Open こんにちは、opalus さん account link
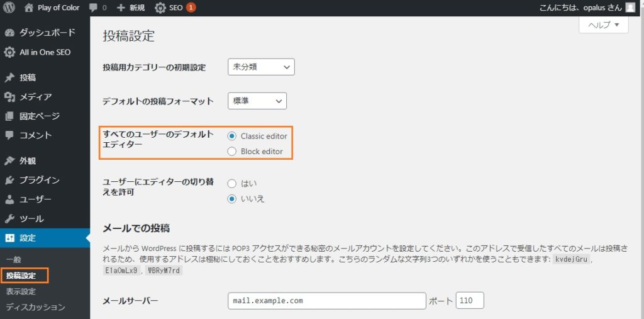This screenshot has width=644, height=319. click(x=580, y=8)
